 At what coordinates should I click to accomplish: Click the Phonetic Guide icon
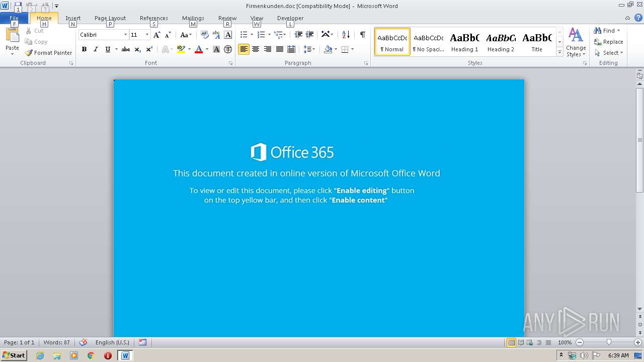coord(216,35)
